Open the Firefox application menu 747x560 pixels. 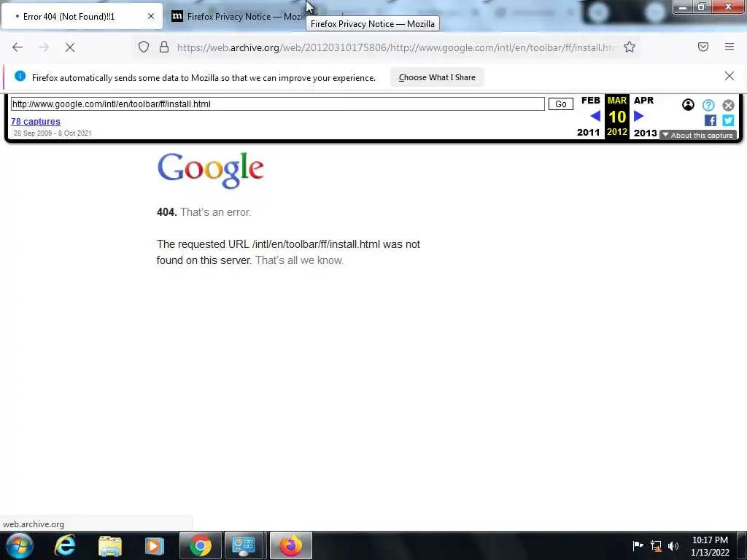729,47
